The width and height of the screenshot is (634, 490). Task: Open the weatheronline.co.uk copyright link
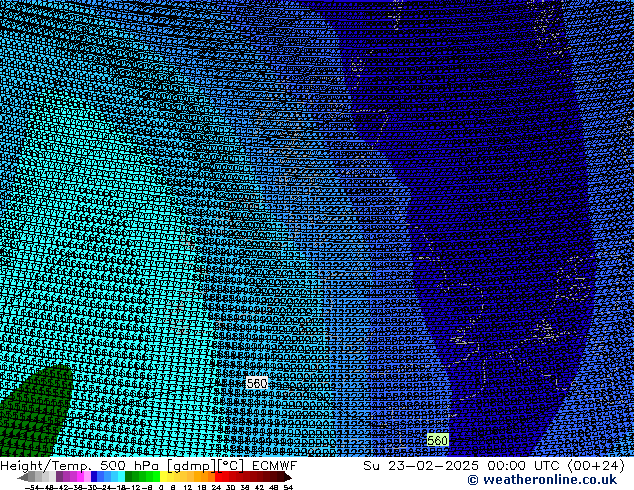coord(542,480)
